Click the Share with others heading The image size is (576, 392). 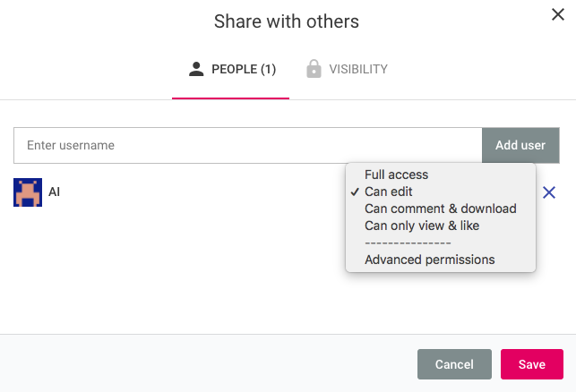point(287,21)
